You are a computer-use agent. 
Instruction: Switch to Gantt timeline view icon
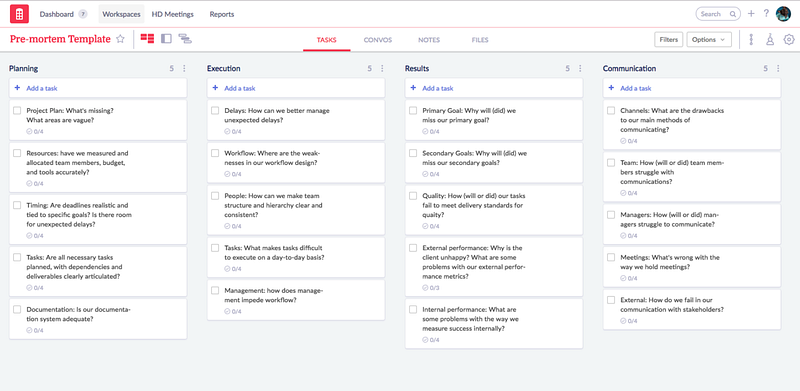(185, 39)
